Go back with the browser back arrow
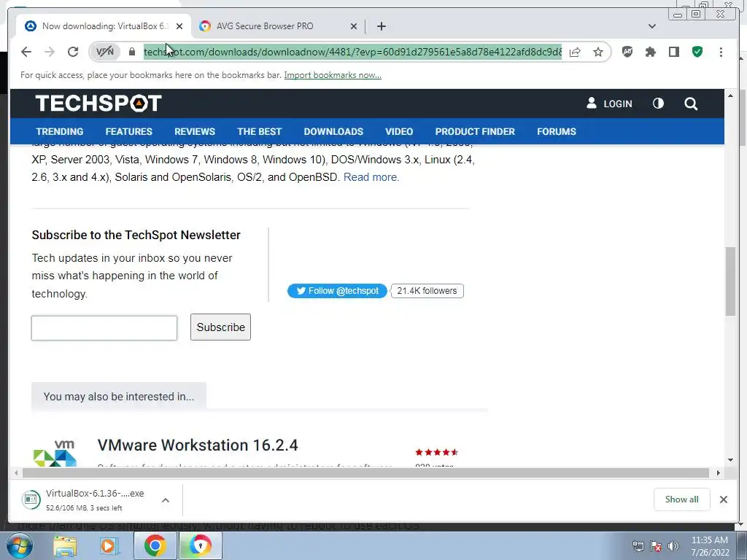747x560 pixels. [x=26, y=52]
